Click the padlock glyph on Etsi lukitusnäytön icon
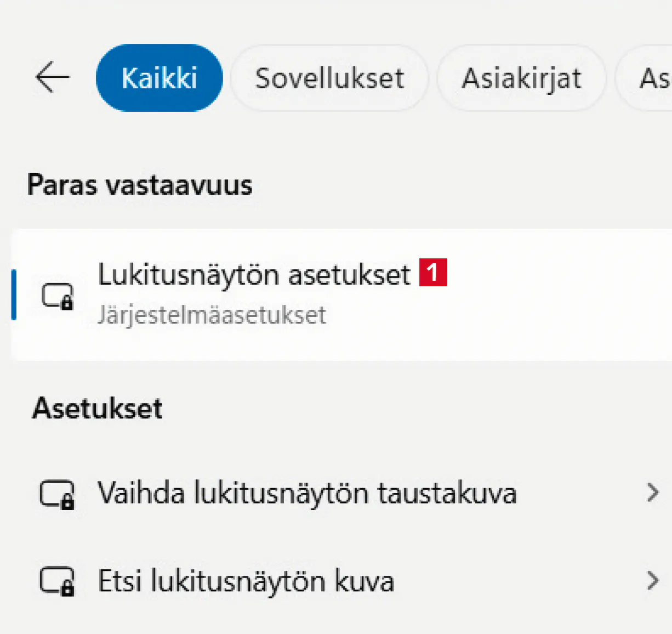The width and height of the screenshot is (672, 634). click(x=67, y=589)
